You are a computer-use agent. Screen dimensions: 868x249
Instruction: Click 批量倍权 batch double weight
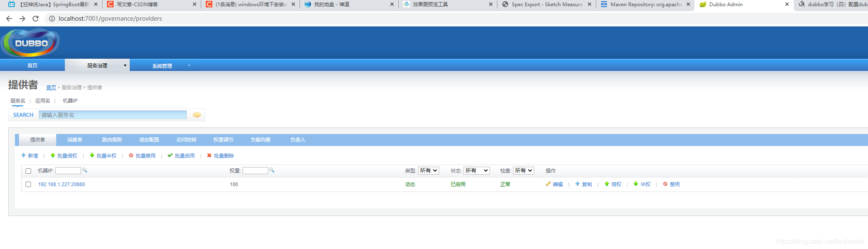(64, 156)
